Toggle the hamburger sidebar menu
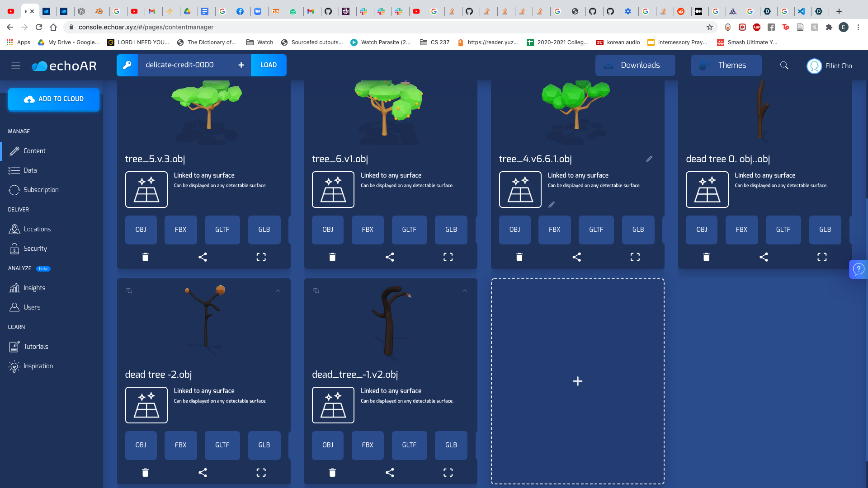Screen dimensions: 868x488 [x=16, y=66]
